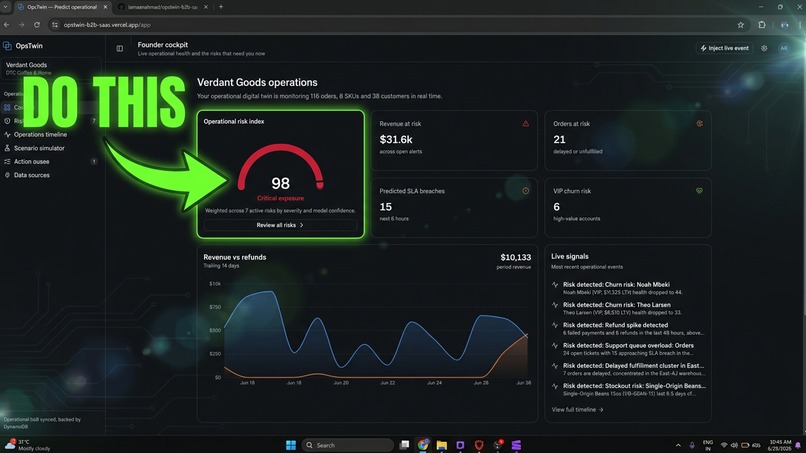Open the Verdant Goods workspace selector
This screenshot has height=453, width=806.
[51, 68]
